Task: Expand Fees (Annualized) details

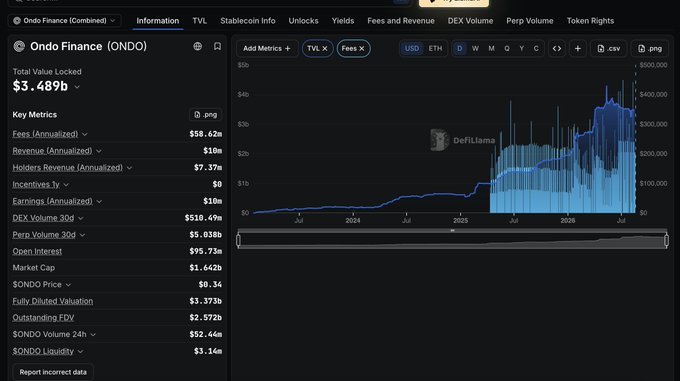Action: tap(85, 134)
